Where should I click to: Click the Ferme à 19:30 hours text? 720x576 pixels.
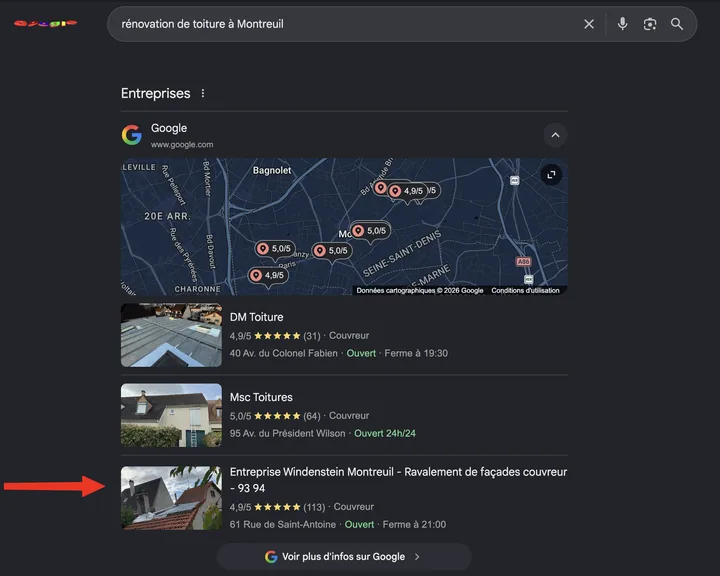click(x=416, y=353)
